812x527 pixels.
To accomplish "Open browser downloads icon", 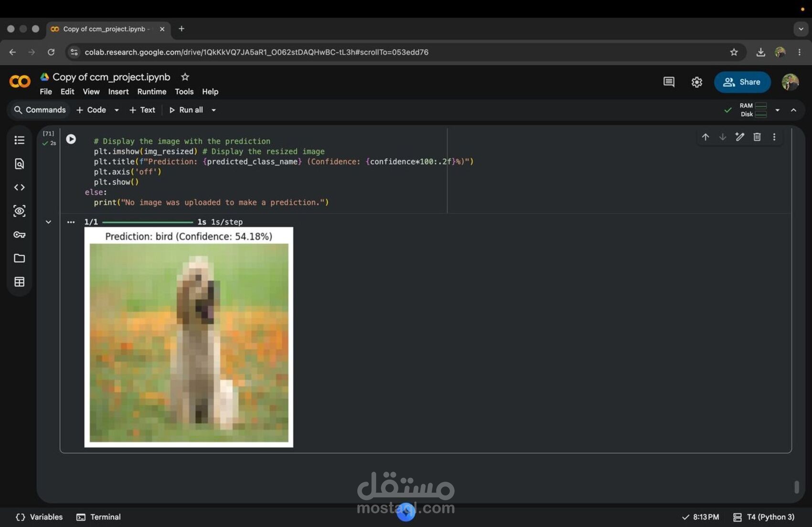I will (760, 52).
